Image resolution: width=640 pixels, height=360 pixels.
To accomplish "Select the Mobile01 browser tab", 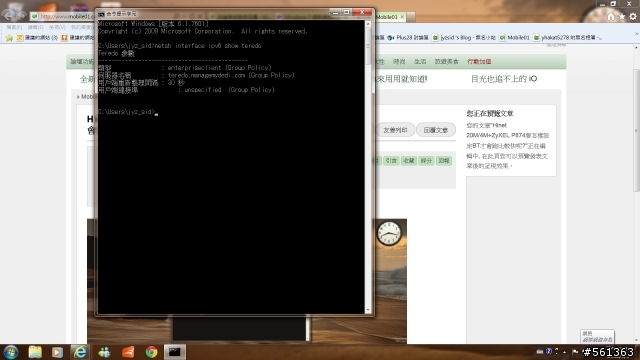I will (x=387, y=17).
